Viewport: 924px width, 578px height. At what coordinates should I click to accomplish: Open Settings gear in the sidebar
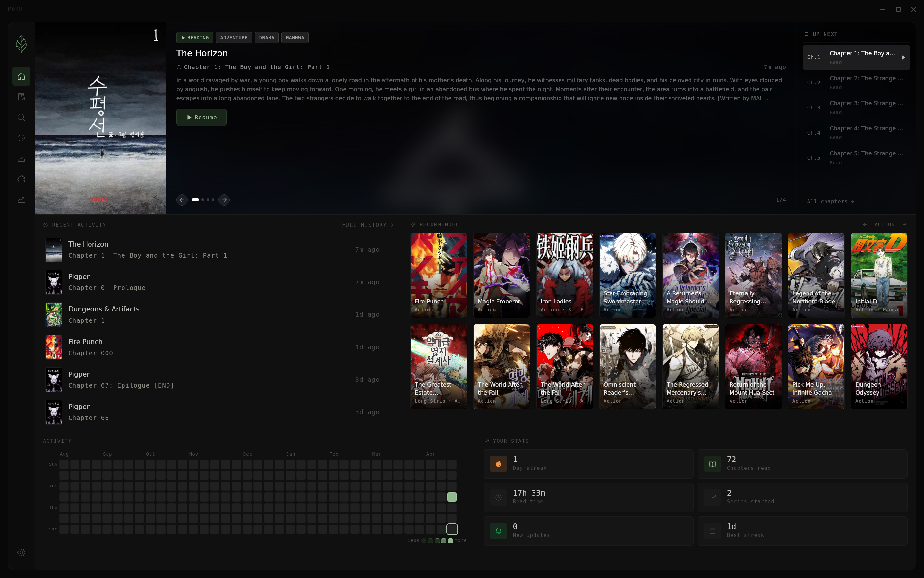click(x=21, y=552)
